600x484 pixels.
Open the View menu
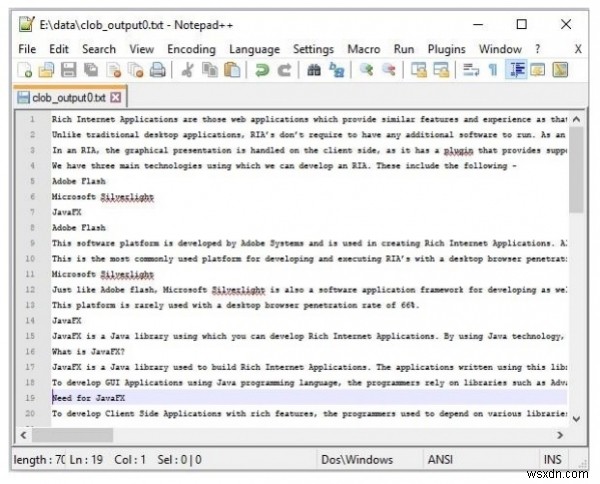pyautogui.click(x=142, y=49)
